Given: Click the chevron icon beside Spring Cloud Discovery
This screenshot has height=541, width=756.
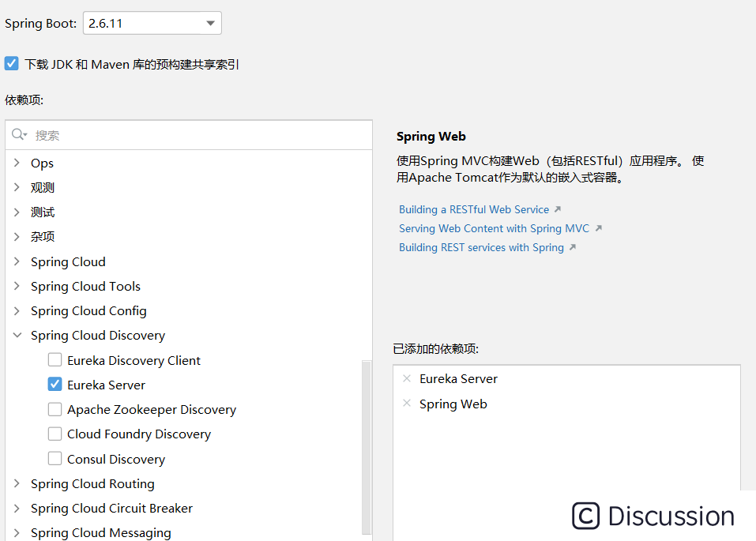Looking at the screenshot, I should click(x=17, y=335).
